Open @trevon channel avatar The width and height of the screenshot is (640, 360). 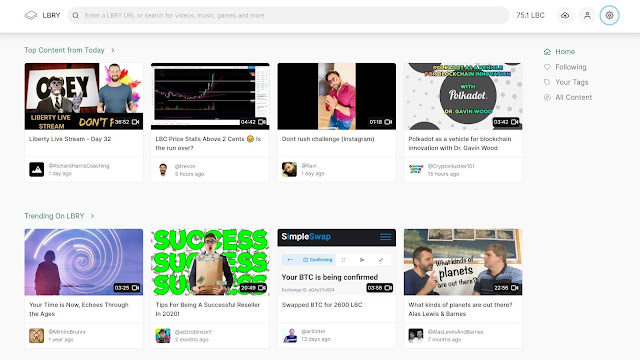point(163,169)
